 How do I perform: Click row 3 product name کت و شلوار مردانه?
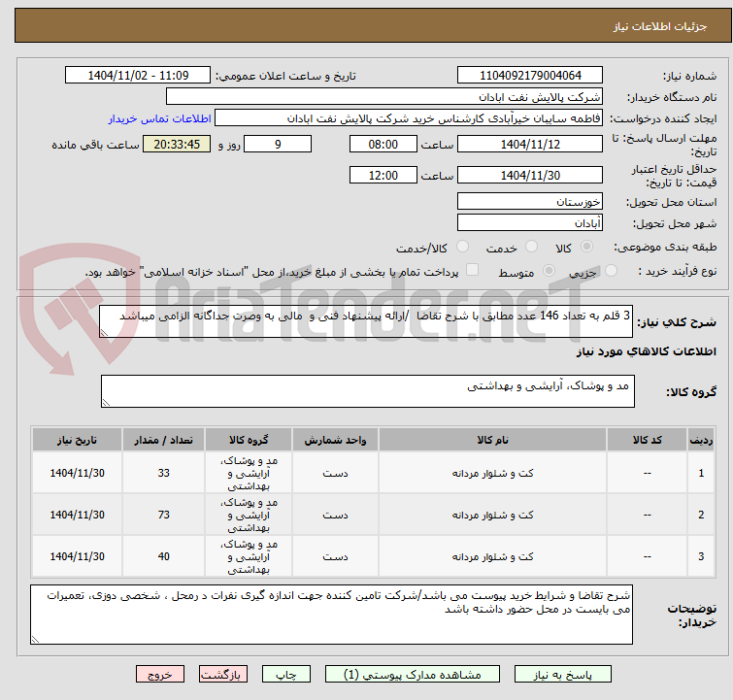click(x=493, y=556)
